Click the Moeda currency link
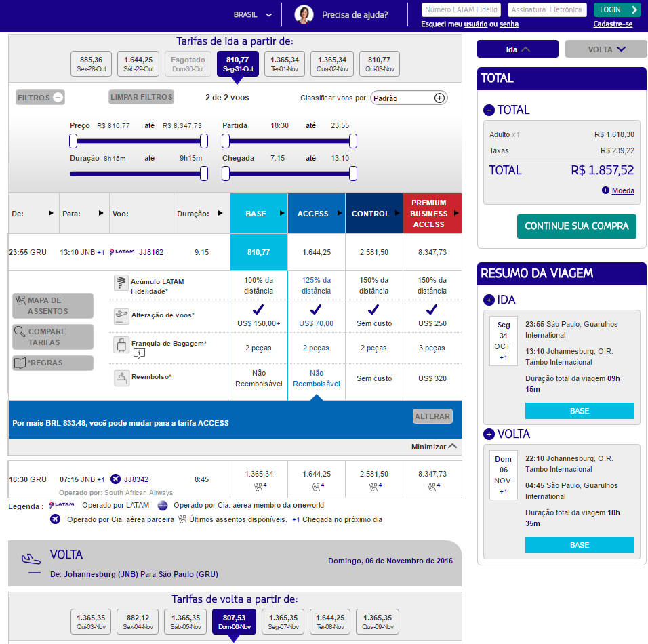This screenshot has width=648, height=644. (623, 190)
